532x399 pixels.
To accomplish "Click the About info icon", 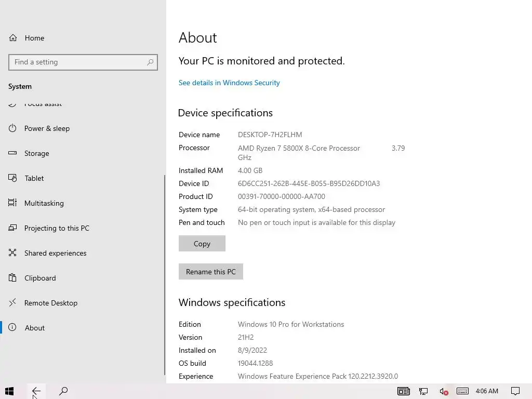I will tap(12, 327).
